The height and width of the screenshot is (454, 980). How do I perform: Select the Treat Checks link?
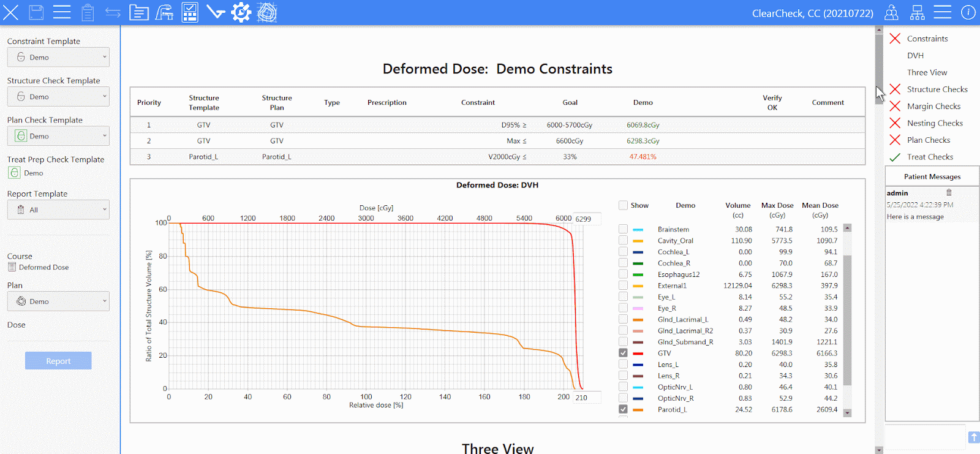(930, 157)
